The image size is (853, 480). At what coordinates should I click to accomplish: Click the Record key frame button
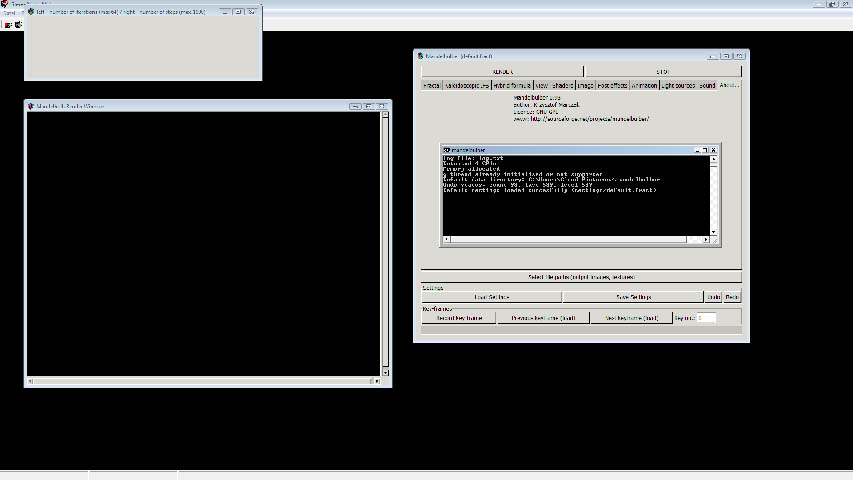(459, 318)
